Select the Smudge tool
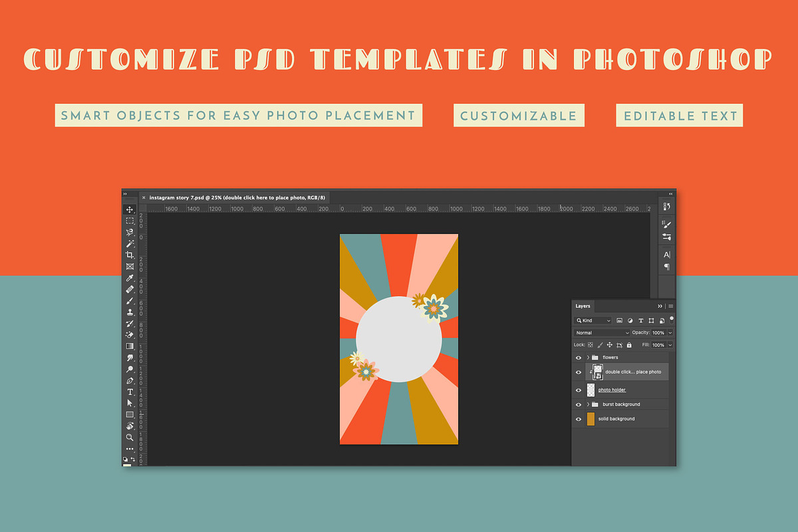 [130, 357]
